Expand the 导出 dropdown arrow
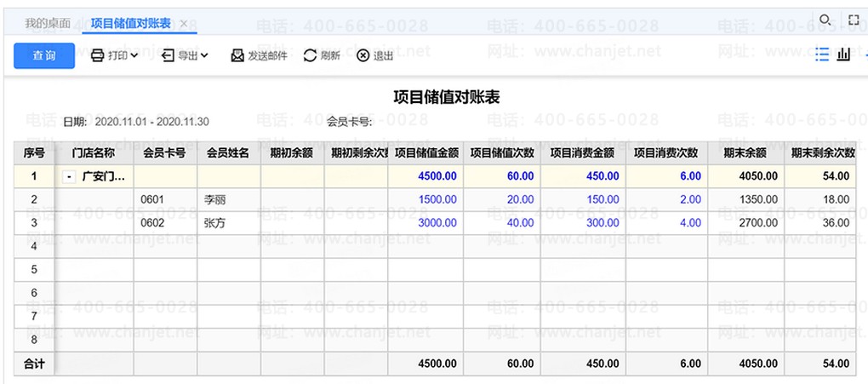868x384 pixels. (x=204, y=56)
